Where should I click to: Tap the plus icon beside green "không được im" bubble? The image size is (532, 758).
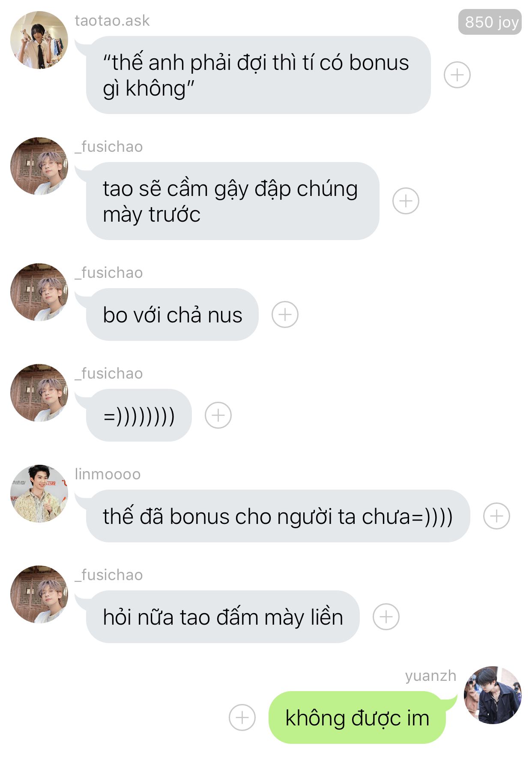pyautogui.click(x=242, y=717)
